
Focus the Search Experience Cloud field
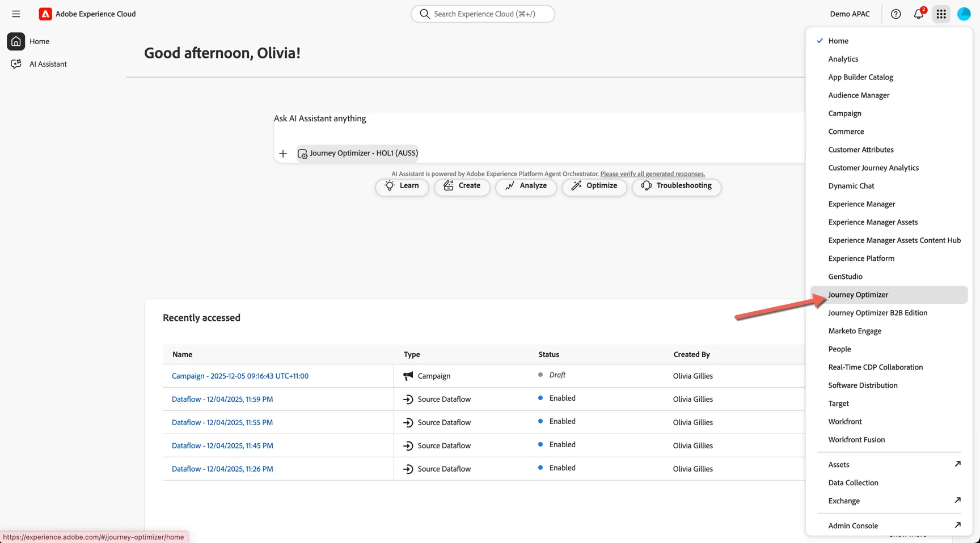click(483, 14)
